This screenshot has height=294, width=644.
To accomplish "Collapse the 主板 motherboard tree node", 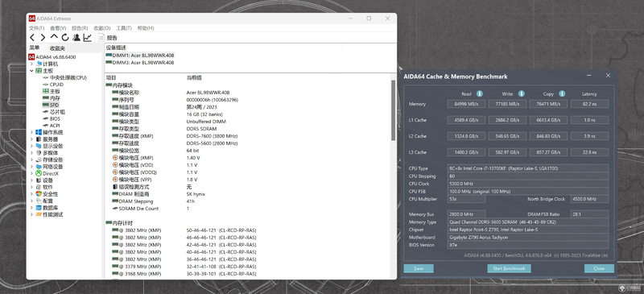I will (x=31, y=71).
